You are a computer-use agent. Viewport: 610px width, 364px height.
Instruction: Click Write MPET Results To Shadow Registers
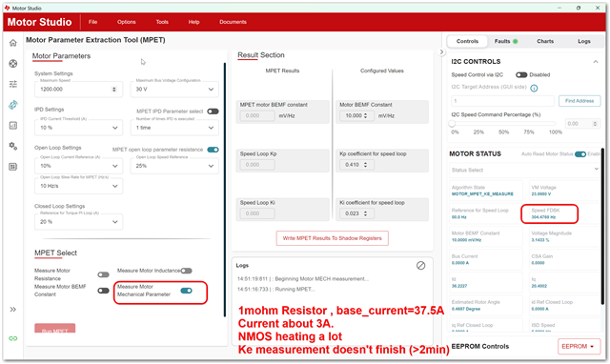333,238
